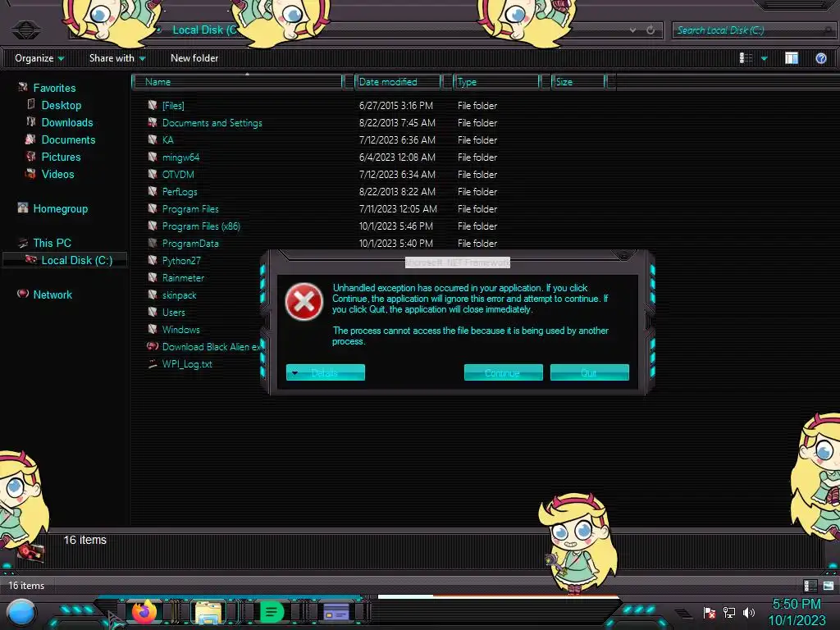The height and width of the screenshot is (630, 840).
Task: Toggle the preview pane icon
Action: (792, 58)
